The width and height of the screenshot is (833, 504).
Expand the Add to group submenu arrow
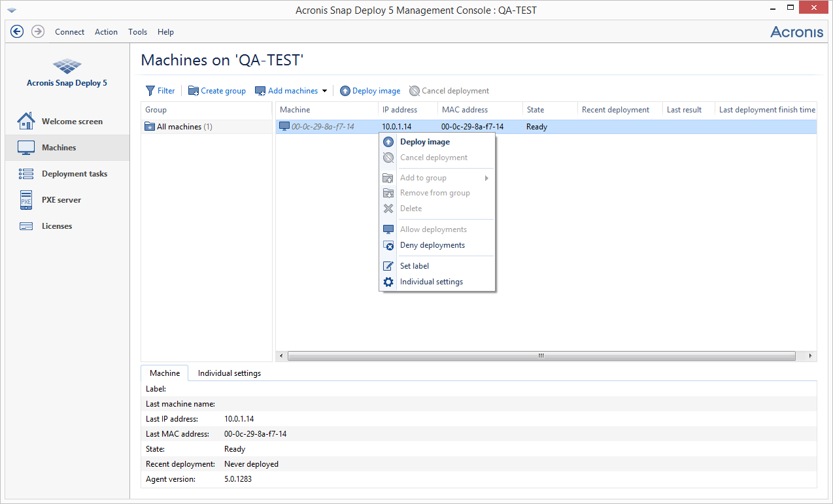tap(486, 178)
